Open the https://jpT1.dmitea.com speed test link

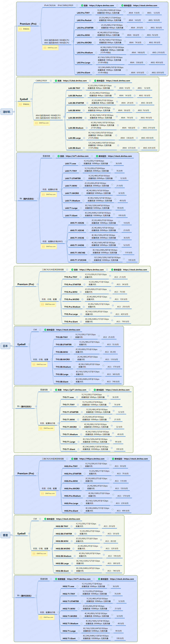click(75, 390)
